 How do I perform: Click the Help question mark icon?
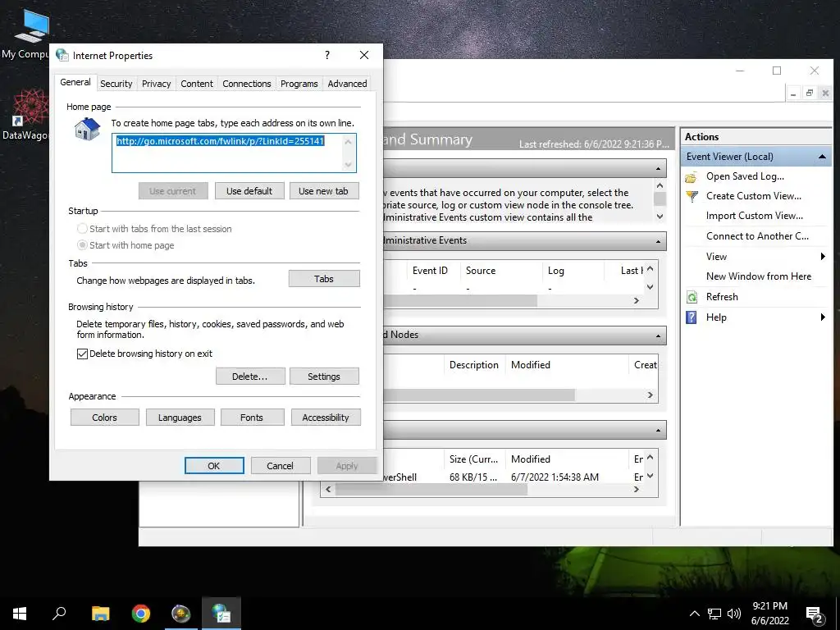[x=692, y=317]
